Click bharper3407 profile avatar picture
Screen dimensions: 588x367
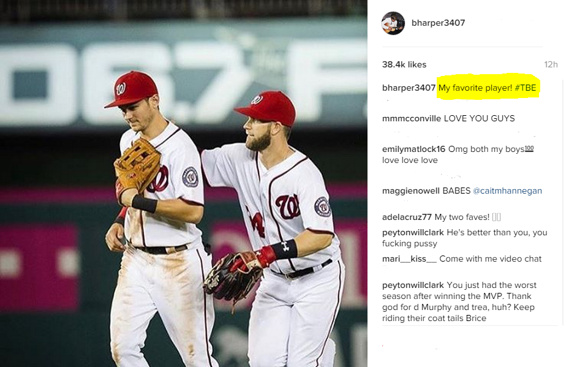[x=393, y=23]
